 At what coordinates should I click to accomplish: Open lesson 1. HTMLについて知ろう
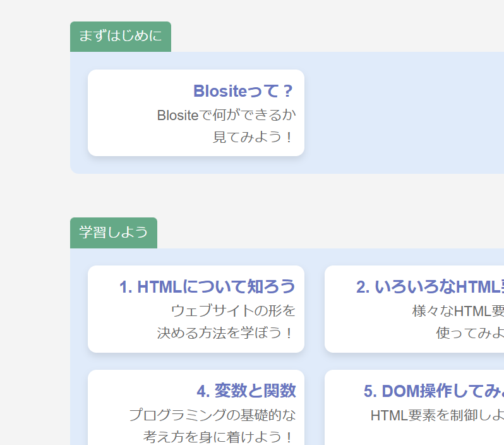207,287
